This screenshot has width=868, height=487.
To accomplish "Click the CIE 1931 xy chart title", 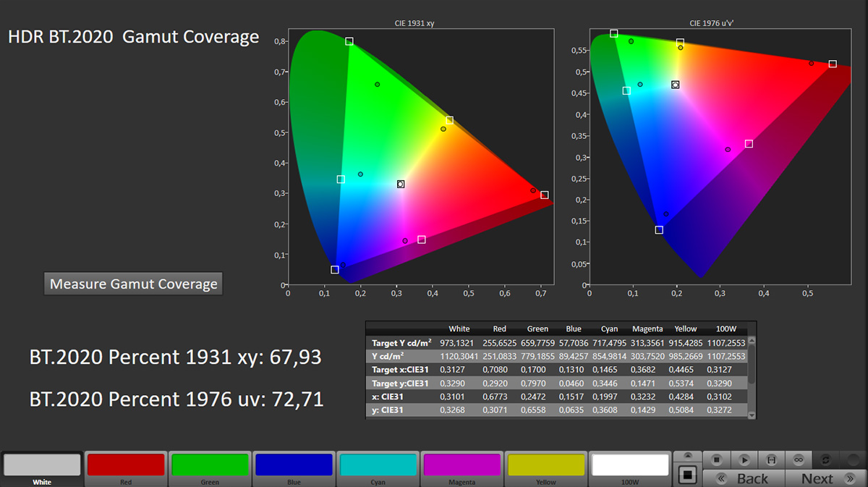I will 415,23.
